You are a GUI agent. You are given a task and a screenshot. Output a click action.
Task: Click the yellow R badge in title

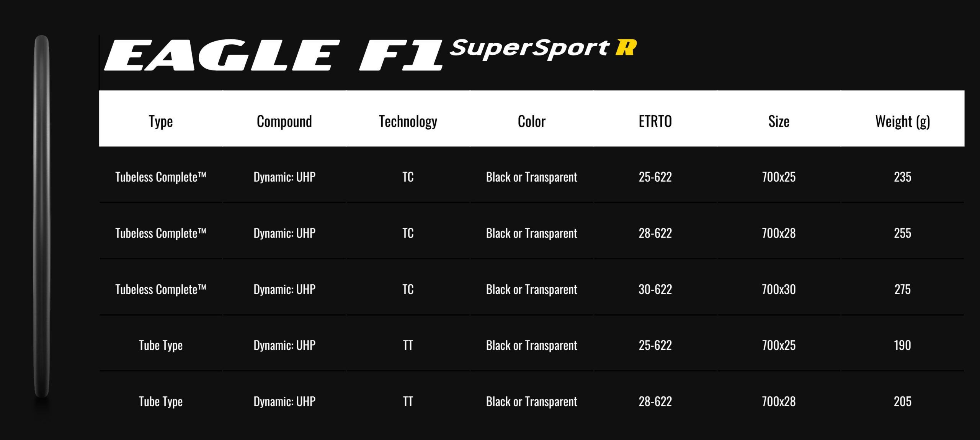626,47
